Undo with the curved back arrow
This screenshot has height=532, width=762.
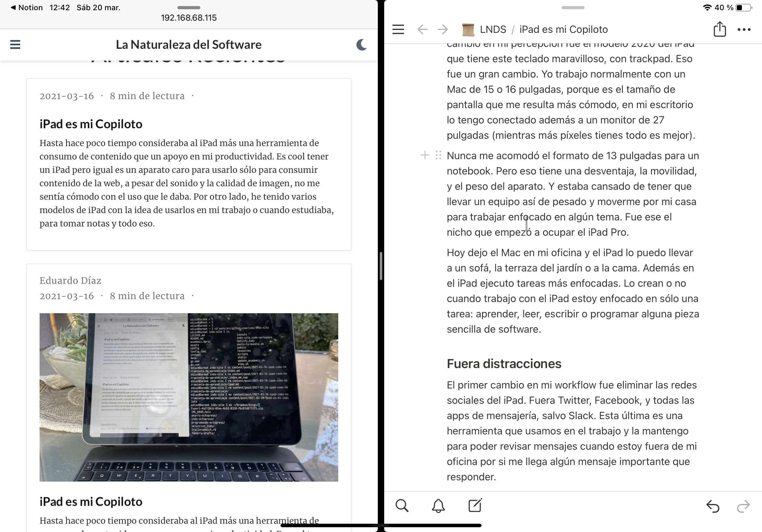coord(713,506)
